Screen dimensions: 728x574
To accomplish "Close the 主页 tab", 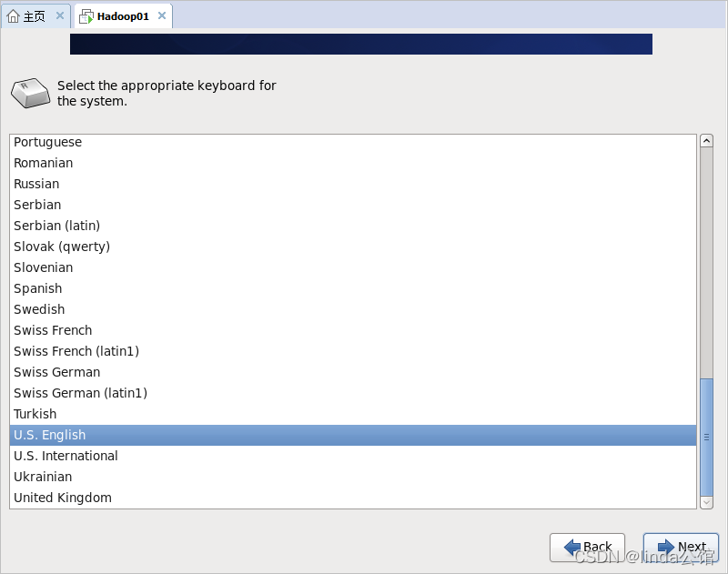I will 60,15.
